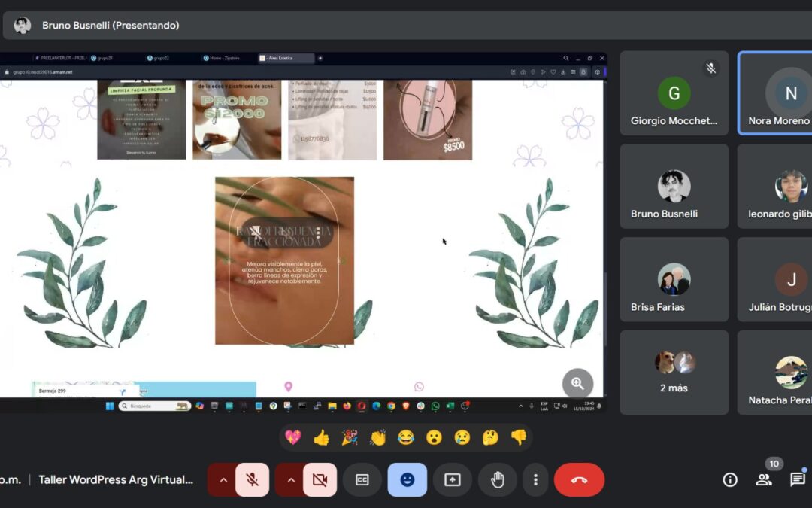Select Bruno Busnelli's participant tile

[674, 187]
